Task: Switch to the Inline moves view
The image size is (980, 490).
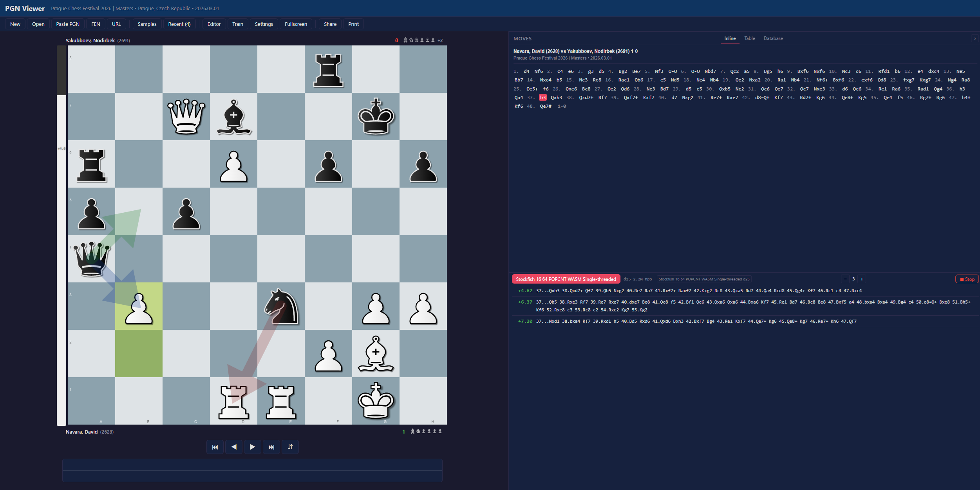Action: pos(730,38)
